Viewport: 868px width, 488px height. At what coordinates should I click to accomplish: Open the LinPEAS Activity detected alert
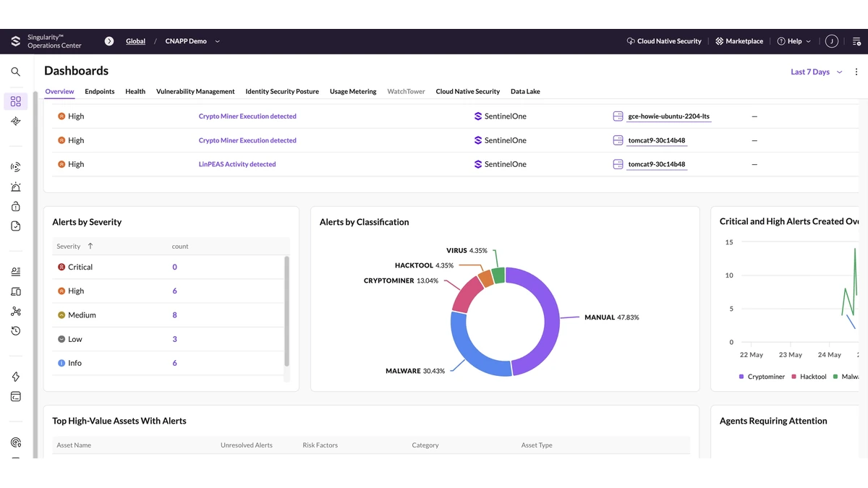[x=237, y=164]
